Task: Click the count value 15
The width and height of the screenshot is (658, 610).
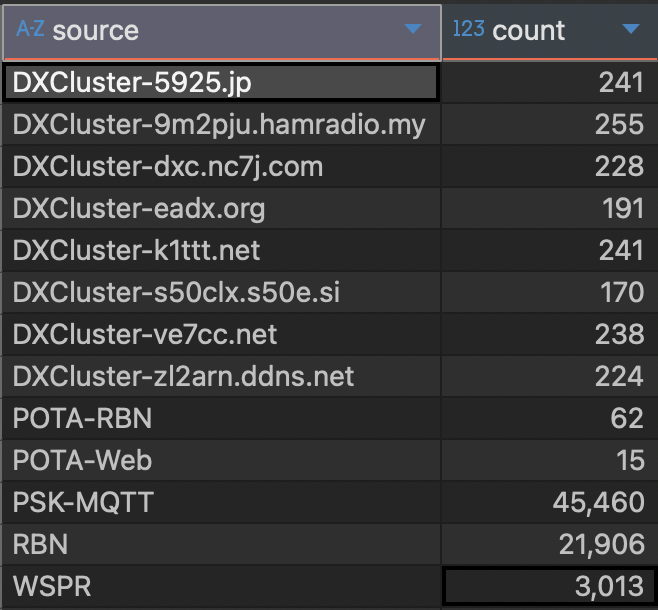Action: (630, 460)
